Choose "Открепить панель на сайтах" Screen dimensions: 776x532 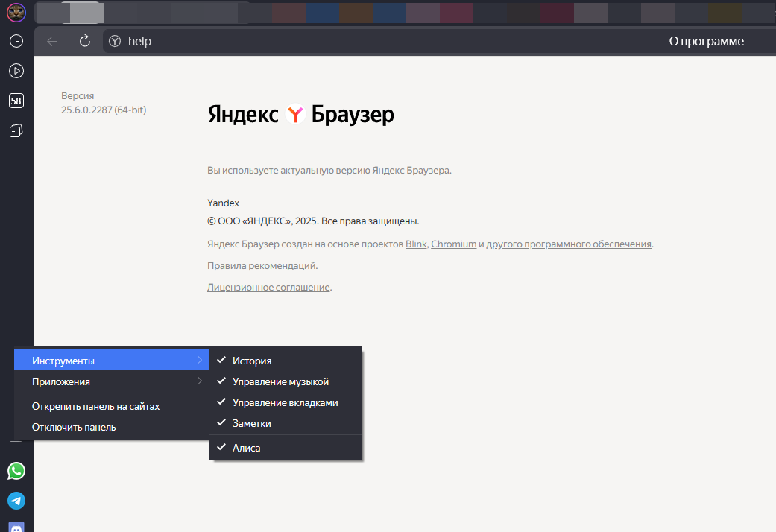(x=111, y=406)
